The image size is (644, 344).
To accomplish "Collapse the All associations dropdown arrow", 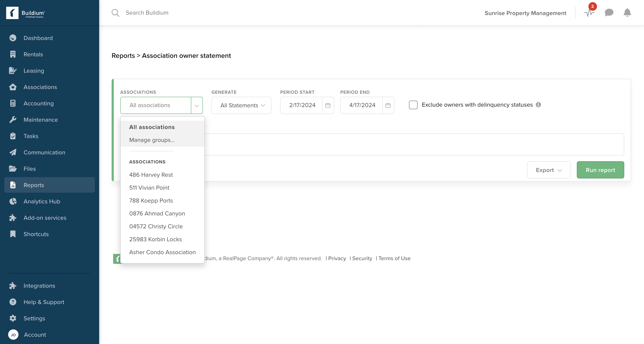I will [197, 105].
